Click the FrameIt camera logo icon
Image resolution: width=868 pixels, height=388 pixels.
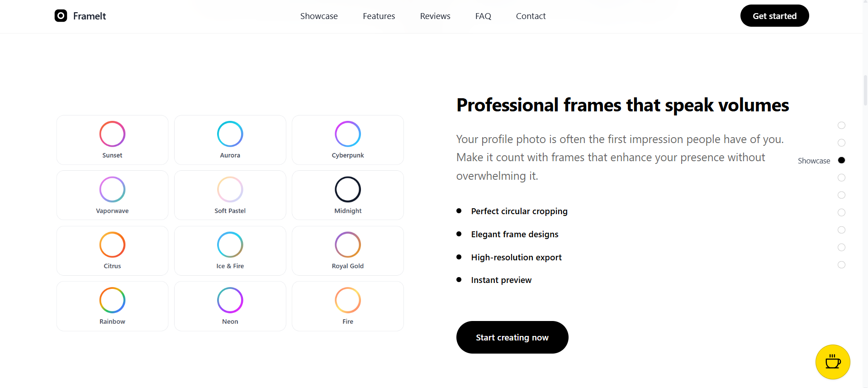coord(61,15)
